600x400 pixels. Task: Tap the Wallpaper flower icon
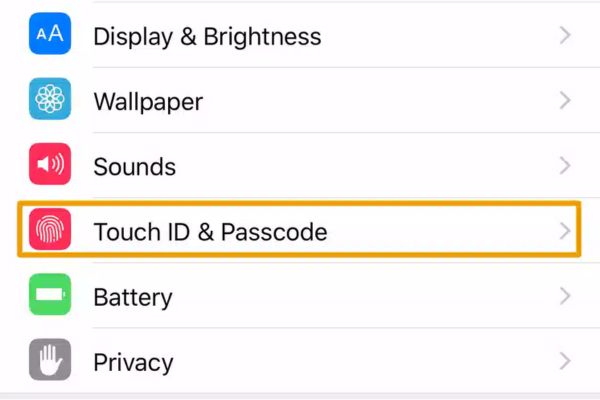click(x=49, y=101)
